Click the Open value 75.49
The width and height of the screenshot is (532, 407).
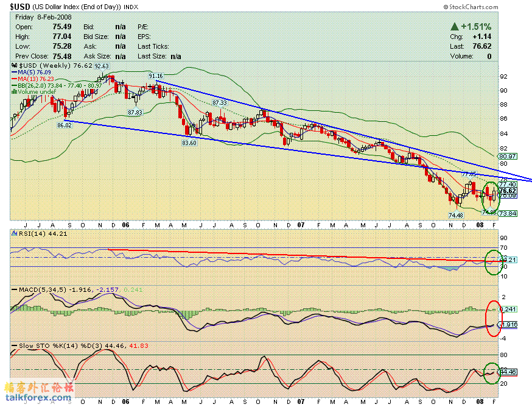coord(61,26)
